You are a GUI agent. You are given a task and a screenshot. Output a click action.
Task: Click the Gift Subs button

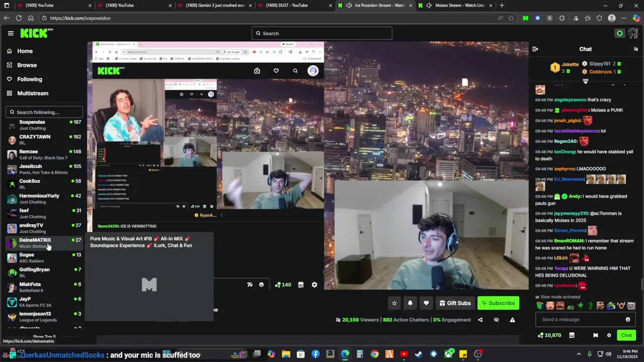pyautogui.click(x=455, y=303)
